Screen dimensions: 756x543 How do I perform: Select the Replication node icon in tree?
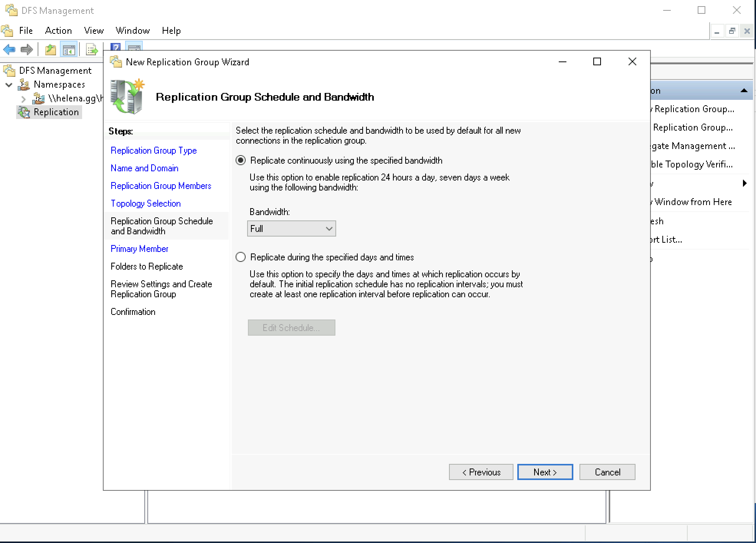coord(24,112)
